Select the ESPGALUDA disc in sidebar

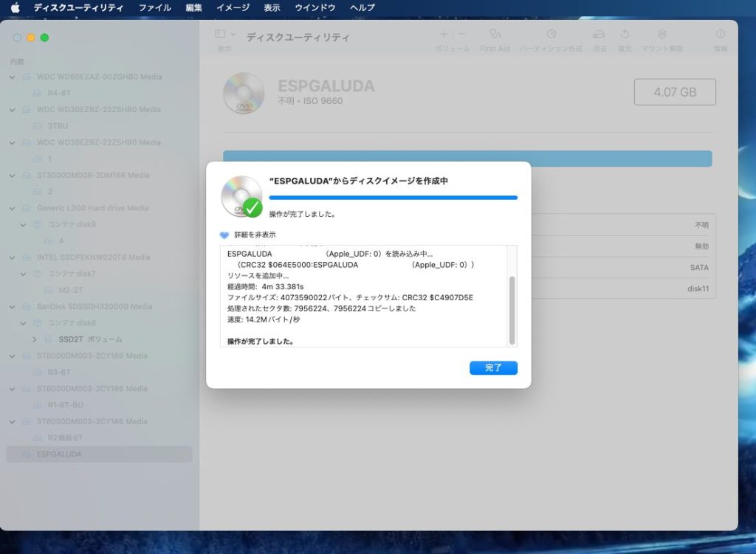59,454
